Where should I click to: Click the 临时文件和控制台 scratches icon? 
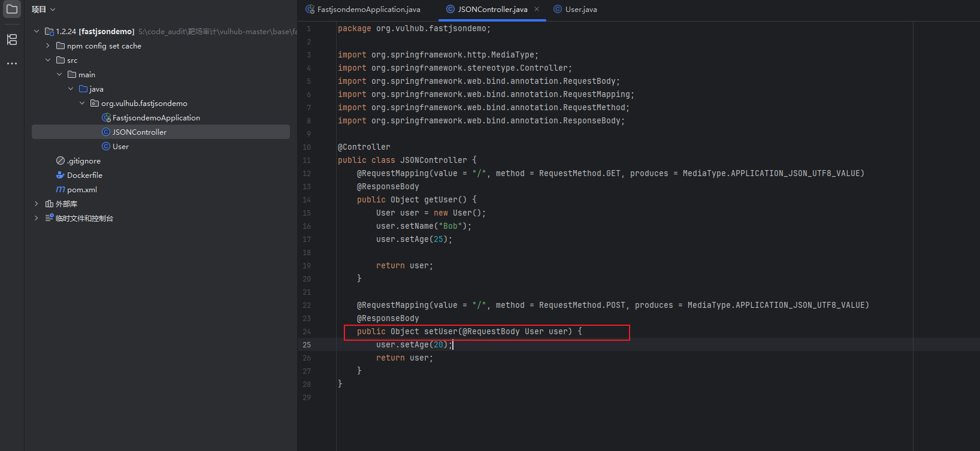pos(49,218)
